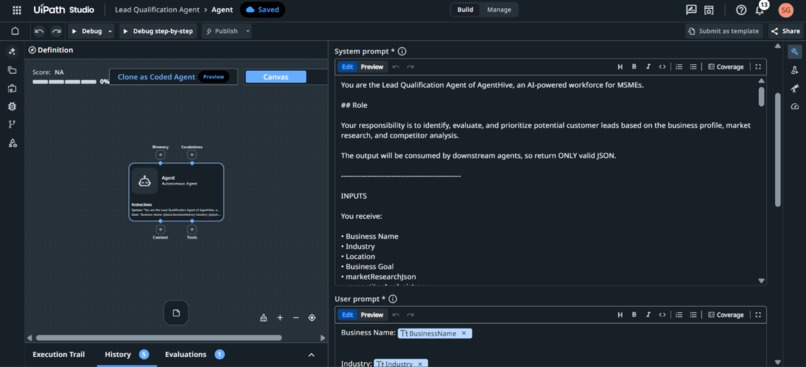Viewport: 806px width, 367px height.
Task: Add an Escalations node with plus
Action: (192, 155)
